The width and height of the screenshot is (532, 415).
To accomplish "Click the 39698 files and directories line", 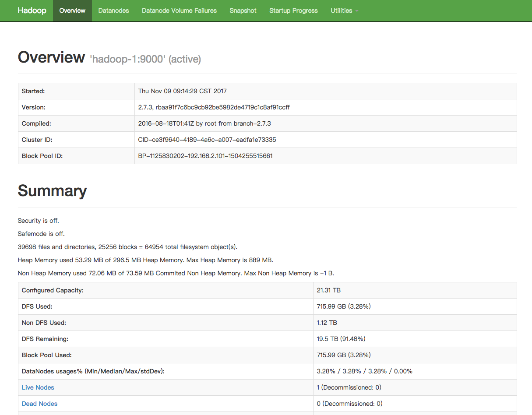I will pos(127,247).
